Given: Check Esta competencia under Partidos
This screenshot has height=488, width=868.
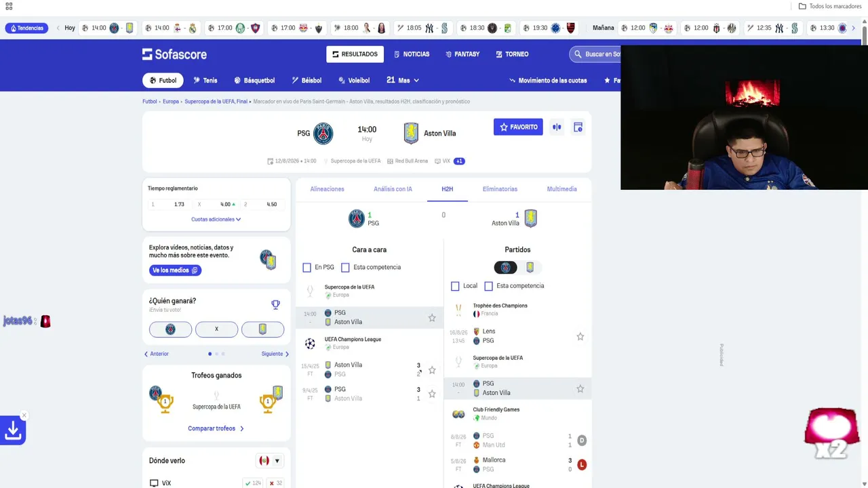Looking at the screenshot, I should [488, 286].
